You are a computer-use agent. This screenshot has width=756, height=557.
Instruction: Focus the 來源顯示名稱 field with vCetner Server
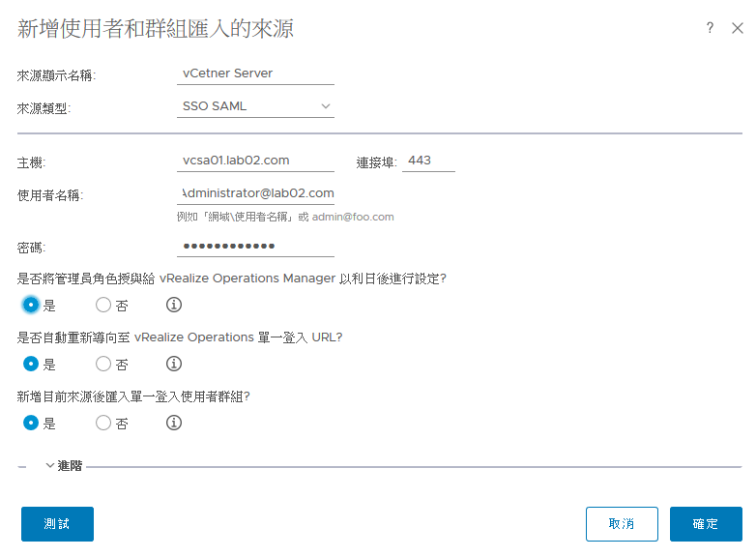click(255, 73)
